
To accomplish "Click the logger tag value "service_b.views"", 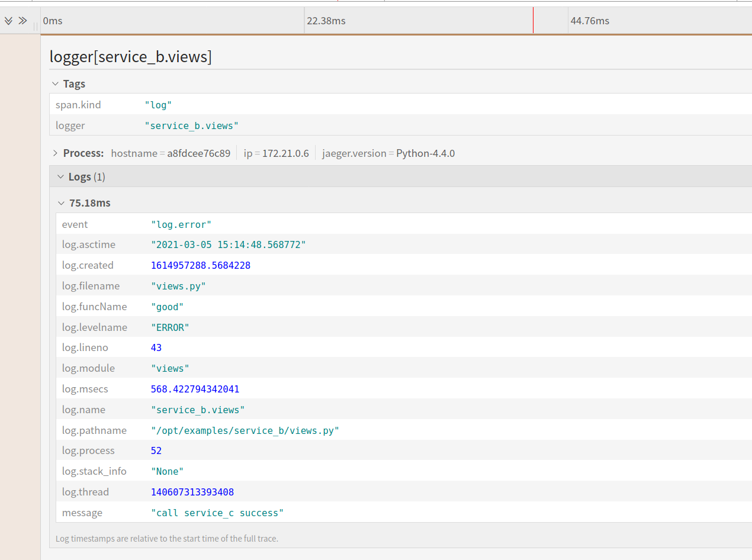I will pyautogui.click(x=192, y=125).
